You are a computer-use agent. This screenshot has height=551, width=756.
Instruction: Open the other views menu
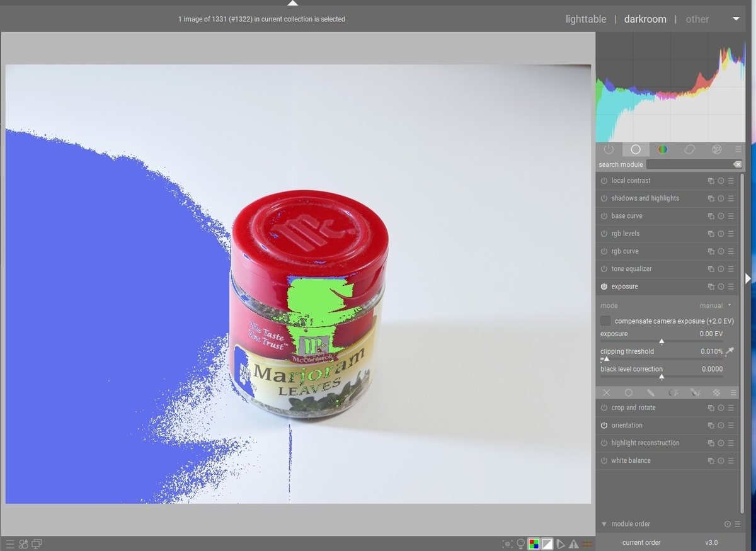pos(697,19)
